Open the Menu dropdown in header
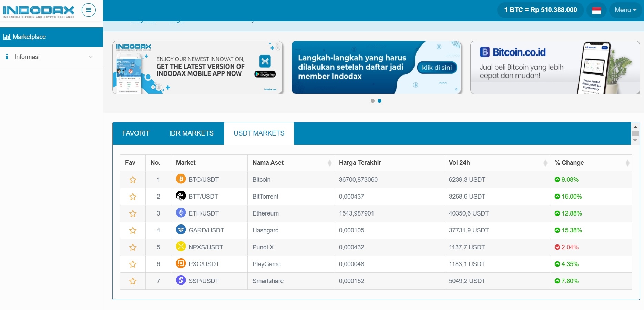The width and height of the screenshot is (644, 310). (625, 10)
